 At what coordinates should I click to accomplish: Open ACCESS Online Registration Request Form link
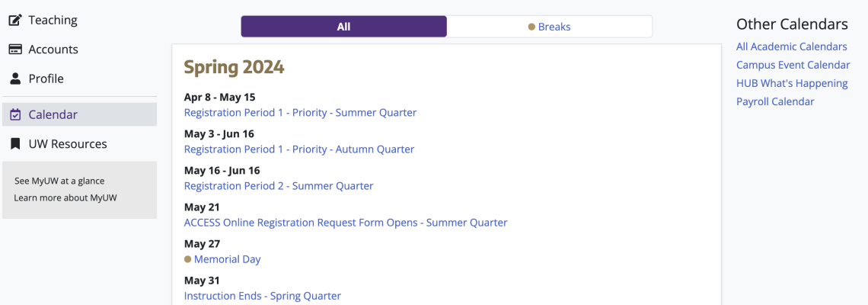[346, 223]
